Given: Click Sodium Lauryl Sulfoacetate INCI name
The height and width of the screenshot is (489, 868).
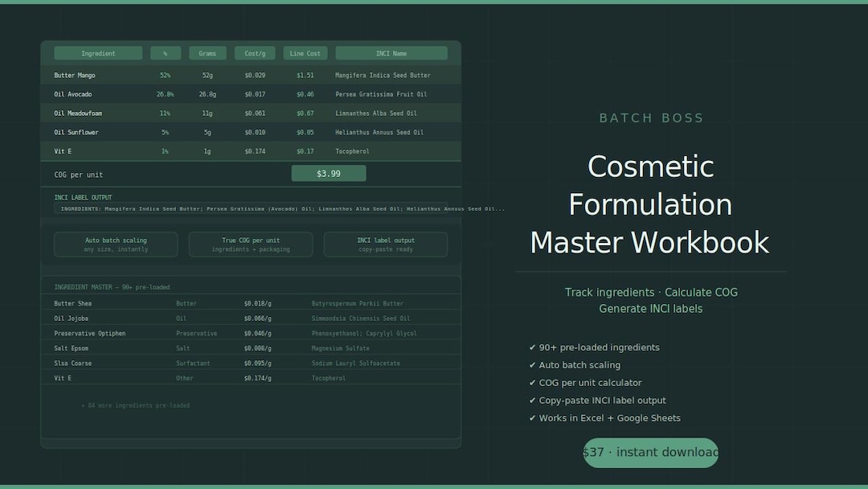Looking at the screenshot, I should [356, 364].
